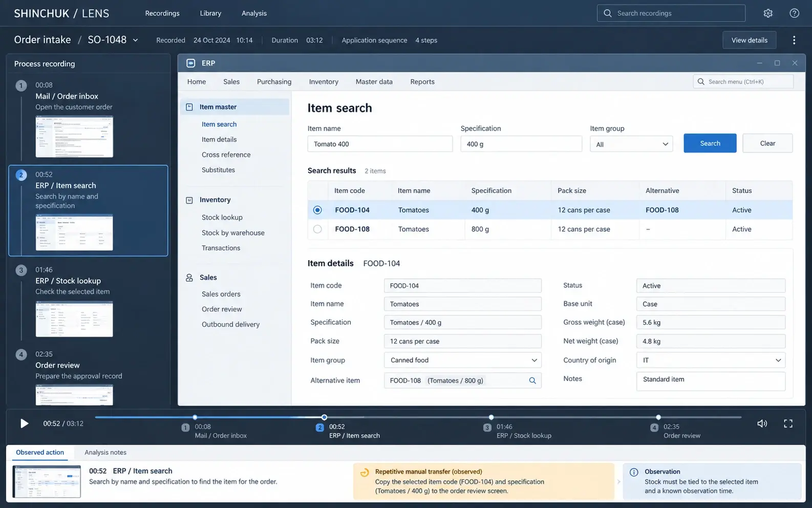Image resolution: width=812 pixels, height=508 pixels.
Task: Click the Observation info icon
Action: [634, 472]
